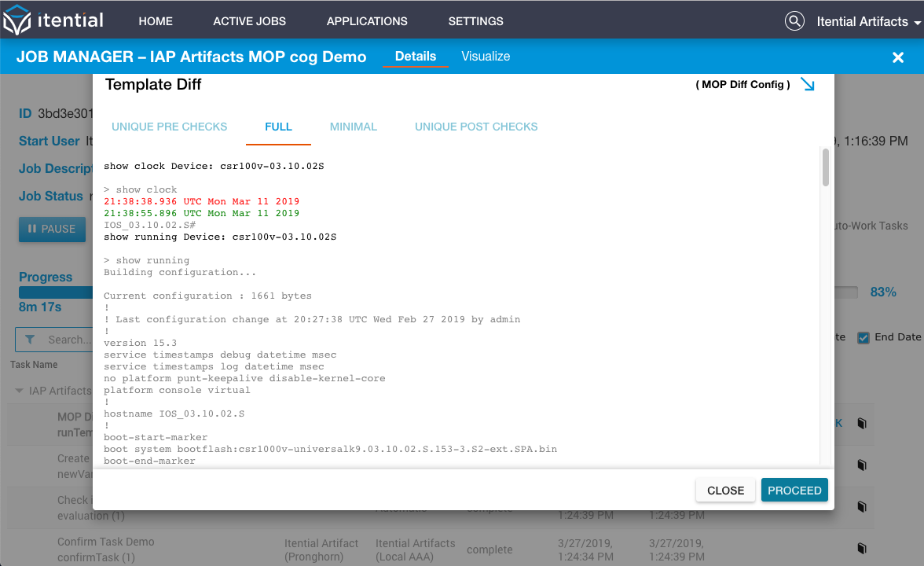
Task: Click red line '21:38:38.936 UTC Mon Mar 11 2019'
Action: pyautogui.click(x=201, y=201)
